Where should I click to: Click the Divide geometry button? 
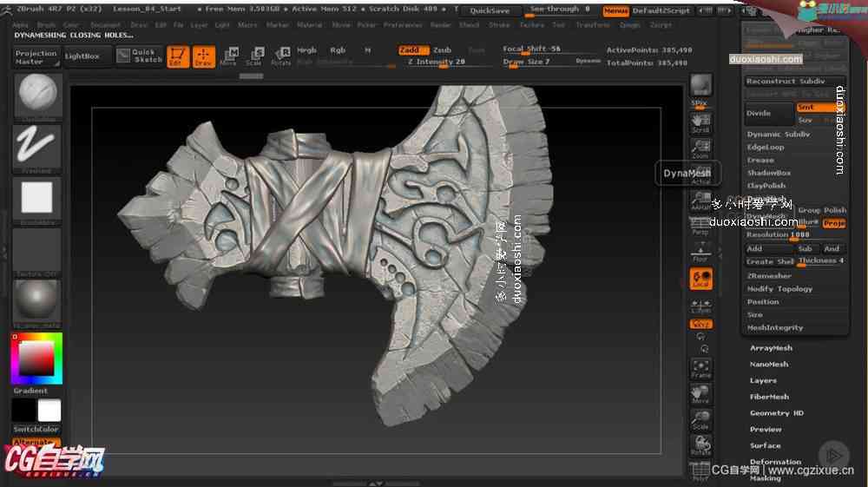(769, 113)
